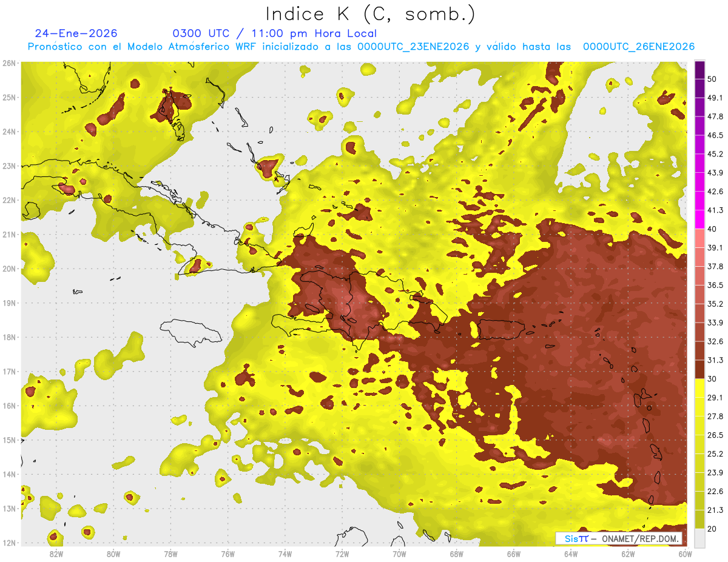Viewport: 728px width, 562px height.
Task: Click the longitude axis label "78W"
Action: pos(170,554)
